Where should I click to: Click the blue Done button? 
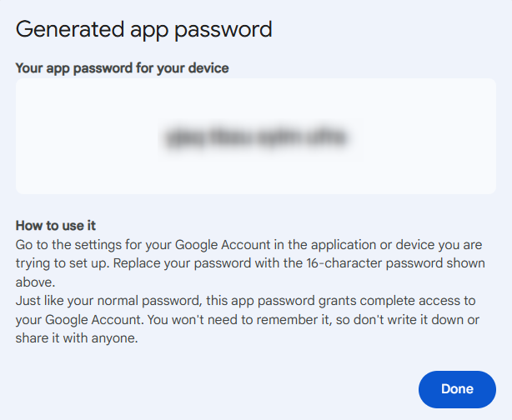coord(457,389)
